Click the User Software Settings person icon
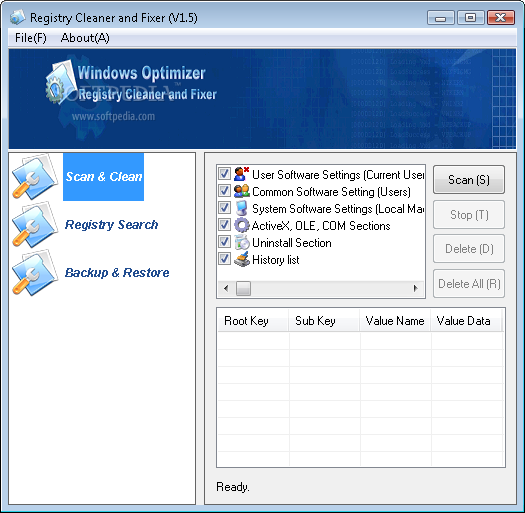Screen dimensions: 525x513 tap(241, 174)
